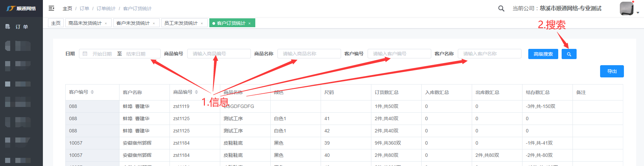644x166 pixels.
Task: Sort the table by 商品编号 column
Action: coord(196,92)
